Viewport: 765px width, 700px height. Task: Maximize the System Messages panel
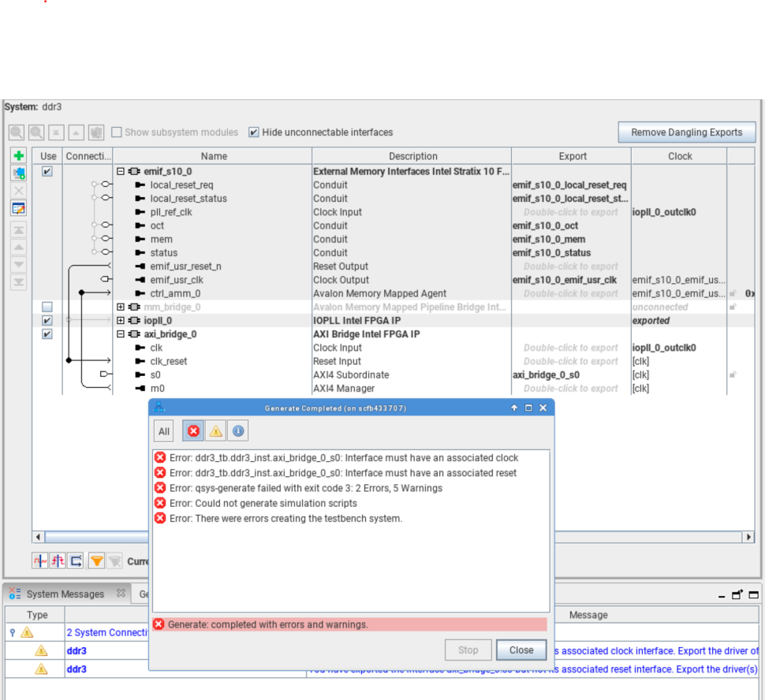pos(753,594)
